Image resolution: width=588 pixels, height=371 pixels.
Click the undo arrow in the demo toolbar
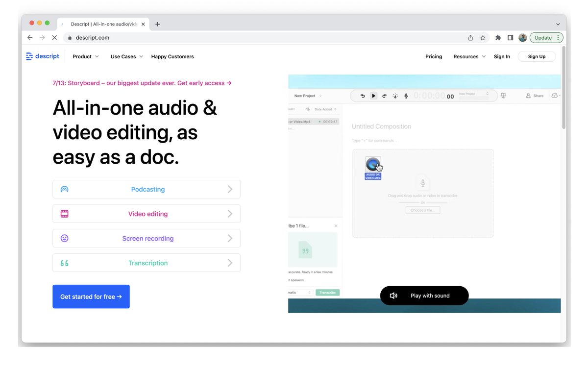[363, 96]
